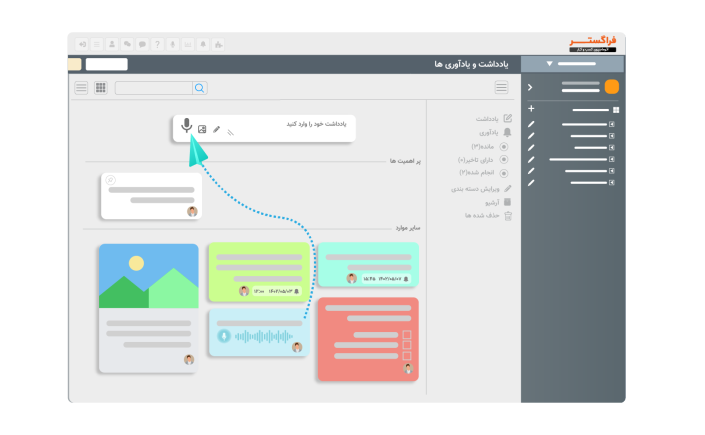Click the pencil icon in note input box
Image resolution: width=705 pixels, height=435 pixels.
click(x=217, y=129)
